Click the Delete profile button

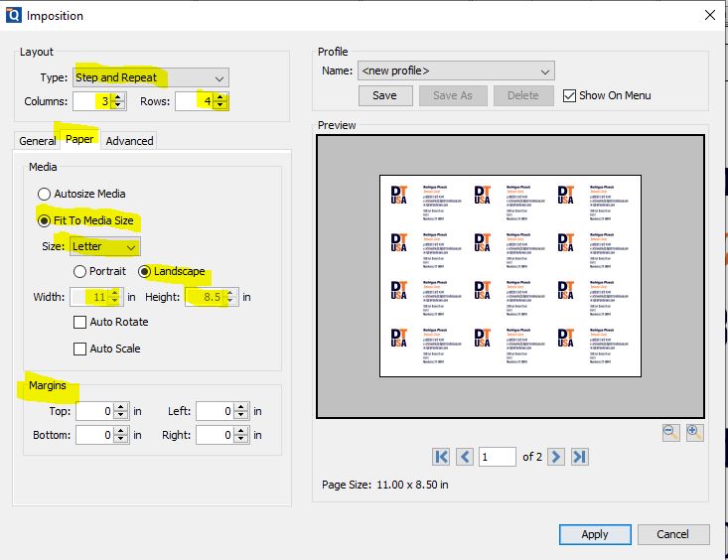coord(523,95)
